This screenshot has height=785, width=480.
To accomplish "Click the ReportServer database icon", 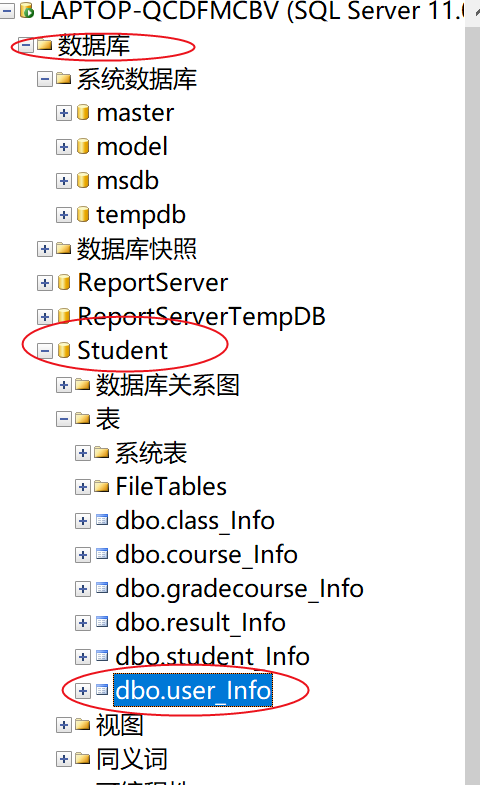I will 64,283.
